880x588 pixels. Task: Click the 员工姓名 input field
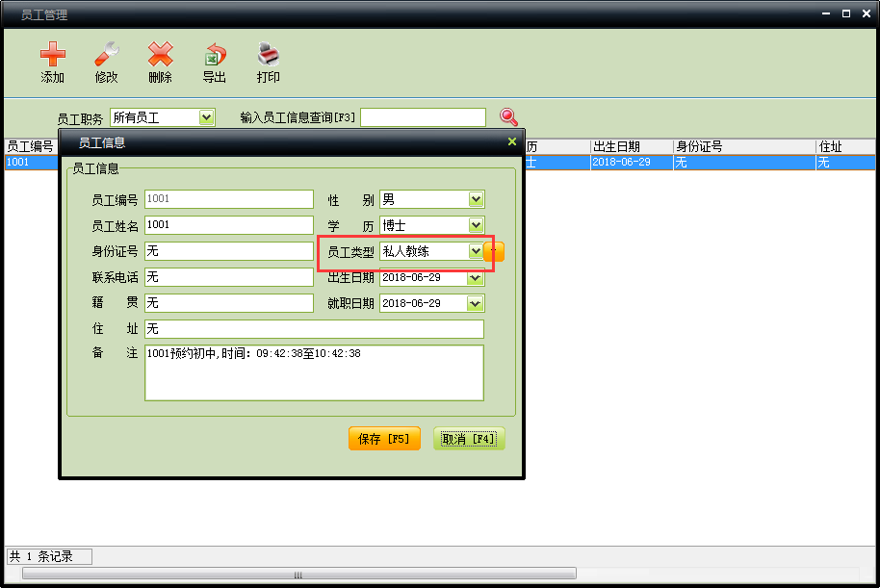pyautogui.click(x=229, y=225)
